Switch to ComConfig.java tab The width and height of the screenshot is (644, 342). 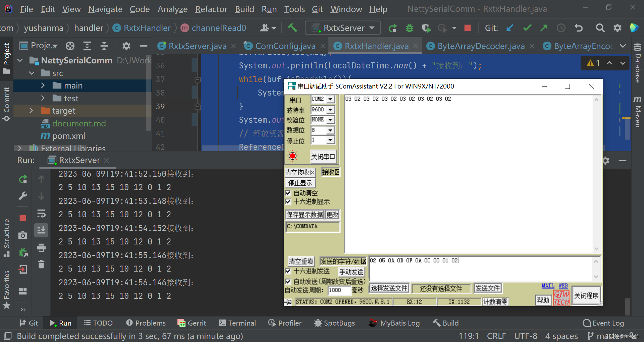(x=285, y=46)
